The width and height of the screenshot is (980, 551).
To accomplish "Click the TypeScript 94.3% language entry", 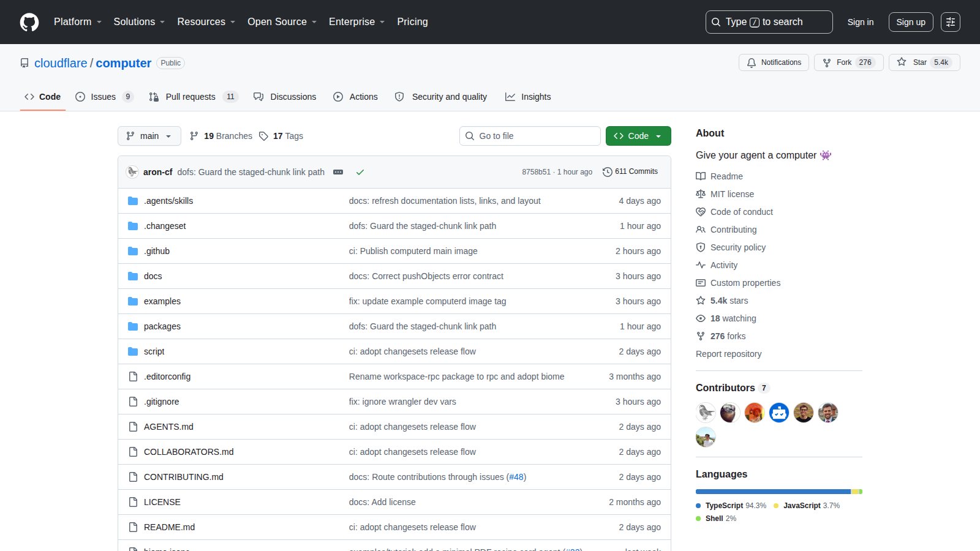I will pyautogui.click(x=731, y=506).
